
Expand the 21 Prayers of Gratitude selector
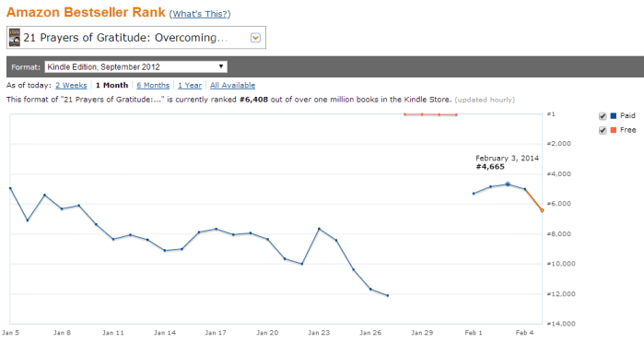pyautogui.click(x=136, y=38)
